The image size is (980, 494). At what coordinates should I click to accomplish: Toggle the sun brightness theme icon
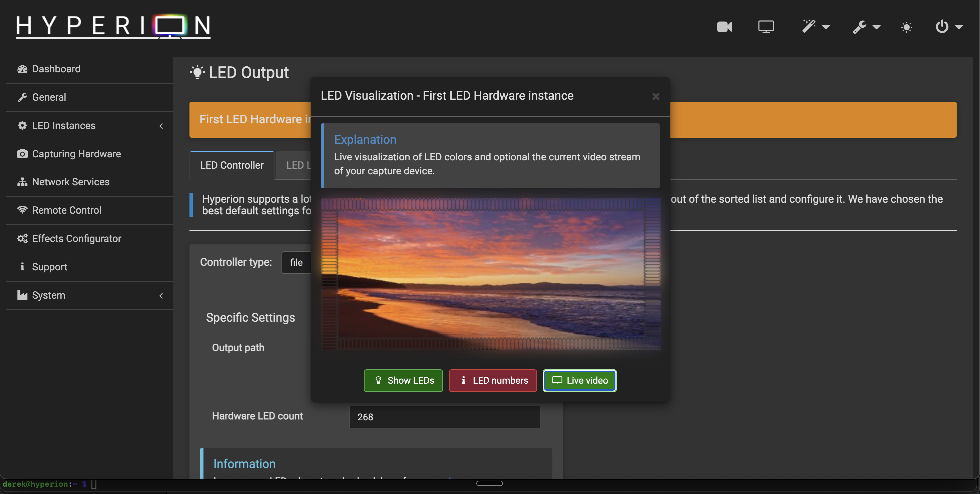coord(907,27)
